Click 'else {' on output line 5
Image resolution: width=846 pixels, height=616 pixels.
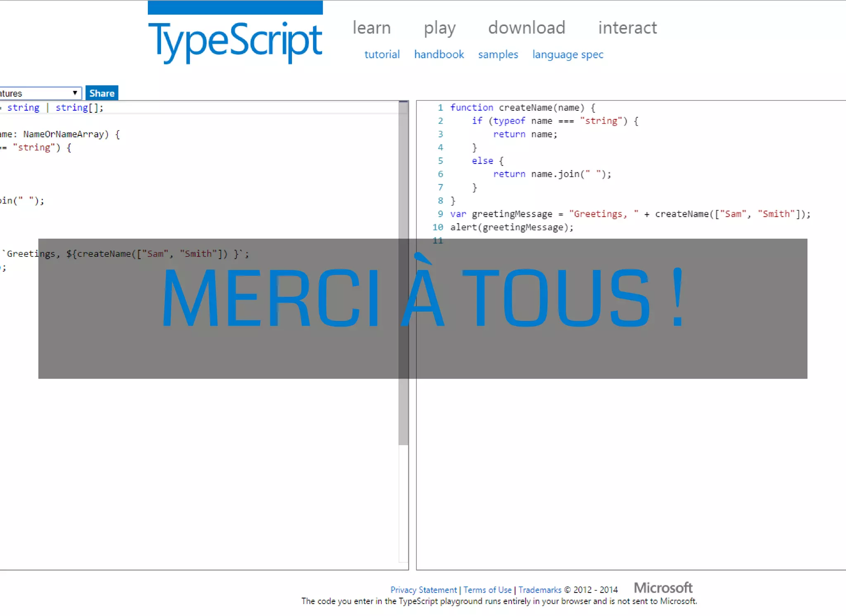(488, 161)
